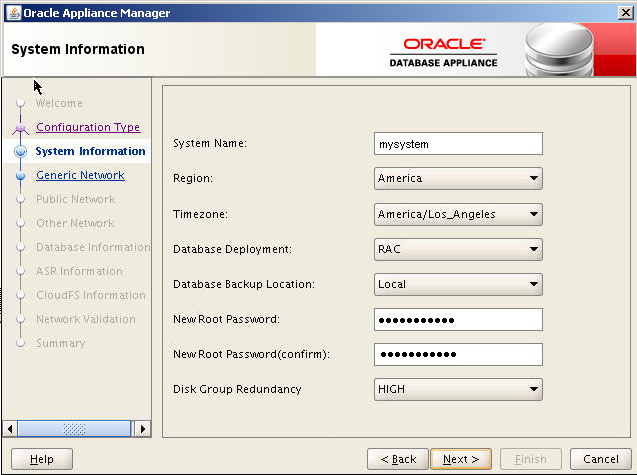The image size is (637, 475).
Task: Open Help
Action: [42, 459]
